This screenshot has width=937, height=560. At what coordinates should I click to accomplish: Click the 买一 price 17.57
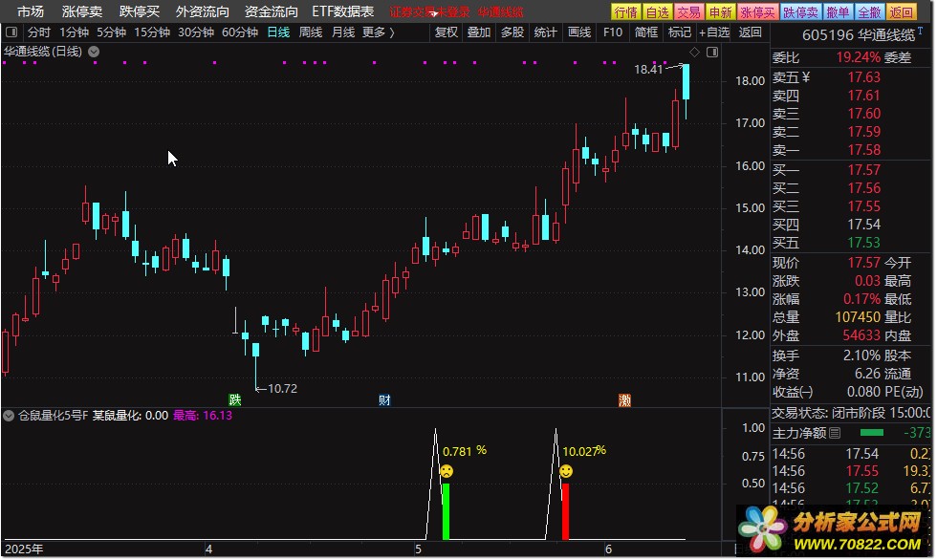coord(864,170)
